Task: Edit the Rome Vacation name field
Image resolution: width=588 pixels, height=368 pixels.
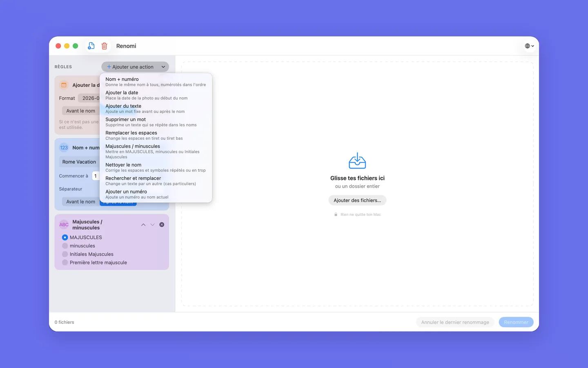Action: point(79,162)
